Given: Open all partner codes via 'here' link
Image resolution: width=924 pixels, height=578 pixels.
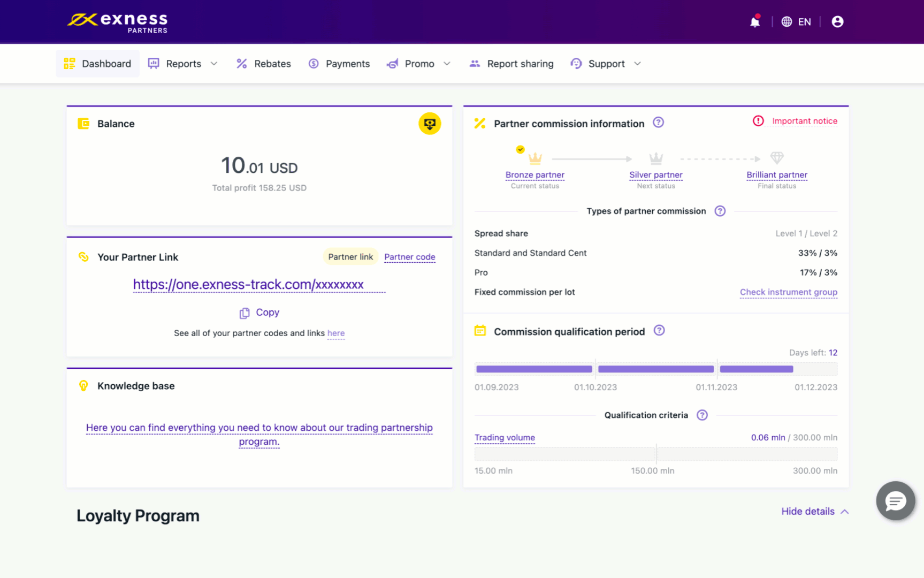Looking at the screenshot, I should tap(336, 333).
